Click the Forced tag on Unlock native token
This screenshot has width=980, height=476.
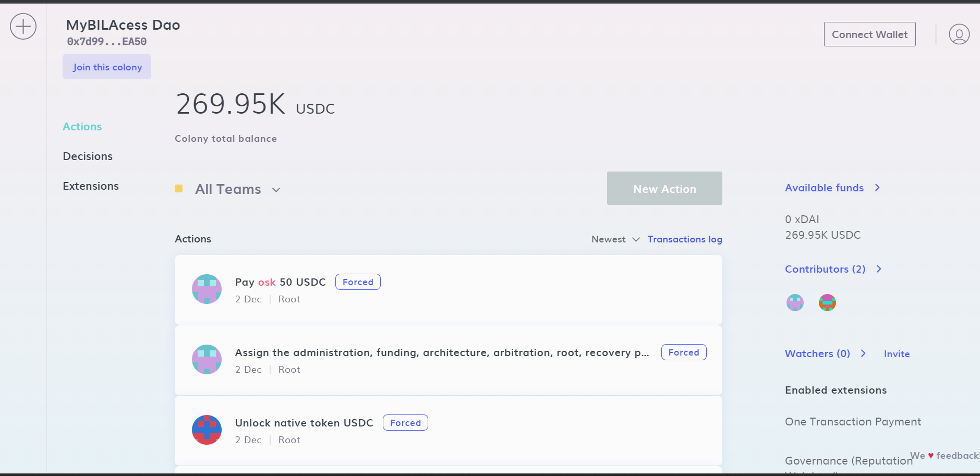tap(405, 423)
